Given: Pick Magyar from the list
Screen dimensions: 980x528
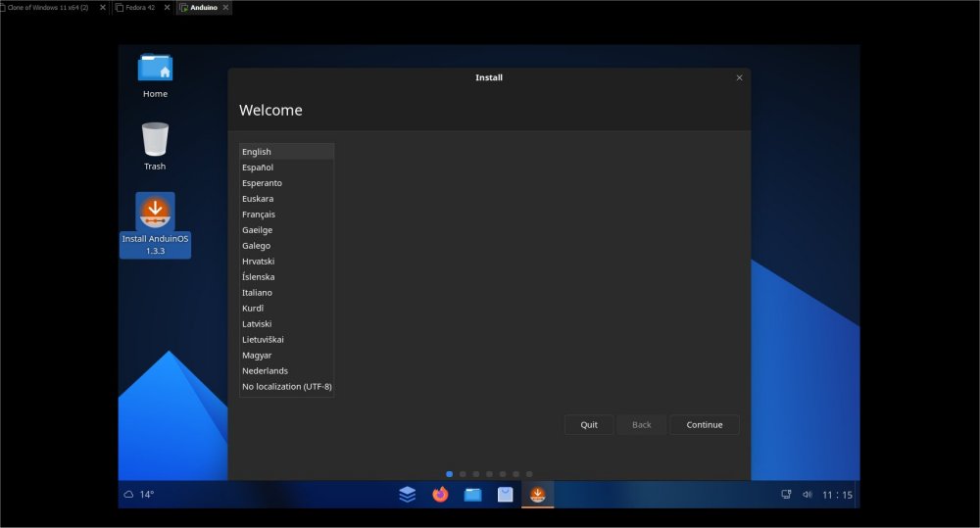Looking at the screenshot, I should (286, 355).
